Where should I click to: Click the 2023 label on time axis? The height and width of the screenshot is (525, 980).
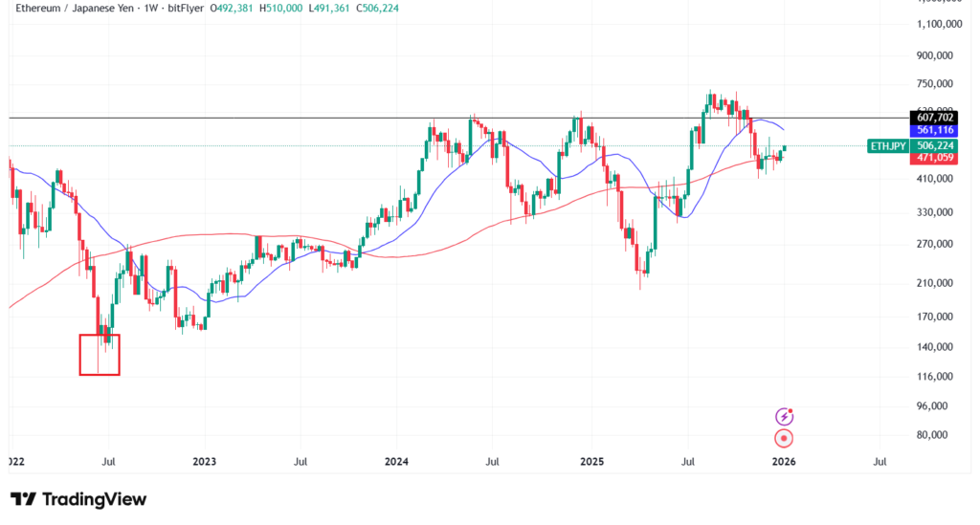[x=204, y=461]
